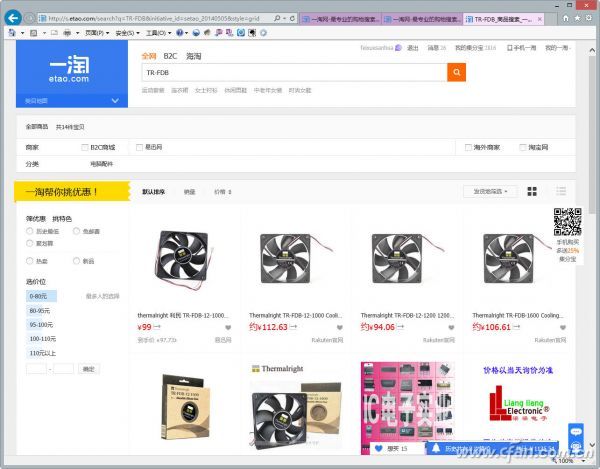Screen dimensions: 600x469
Task: Select the 新品 radio button
Action: (x=77, y=261)
